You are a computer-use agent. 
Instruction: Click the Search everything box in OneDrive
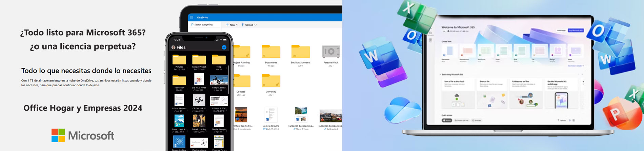204,25
